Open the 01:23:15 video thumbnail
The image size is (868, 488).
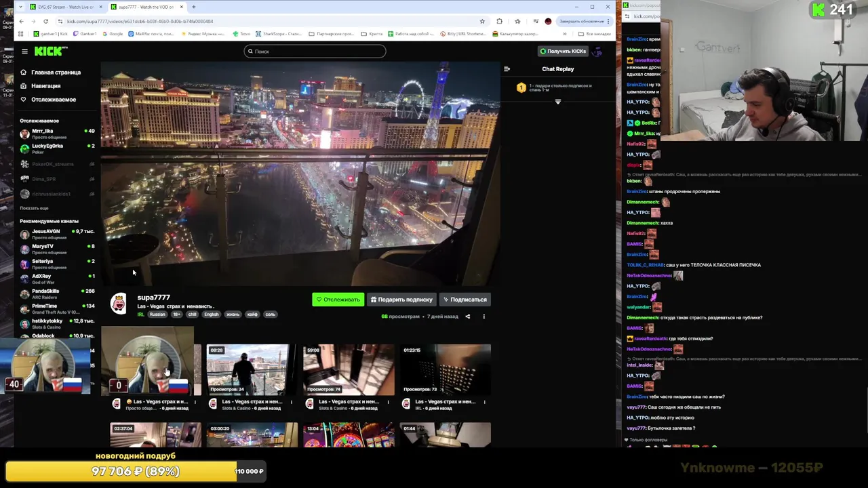coord(446,369)
